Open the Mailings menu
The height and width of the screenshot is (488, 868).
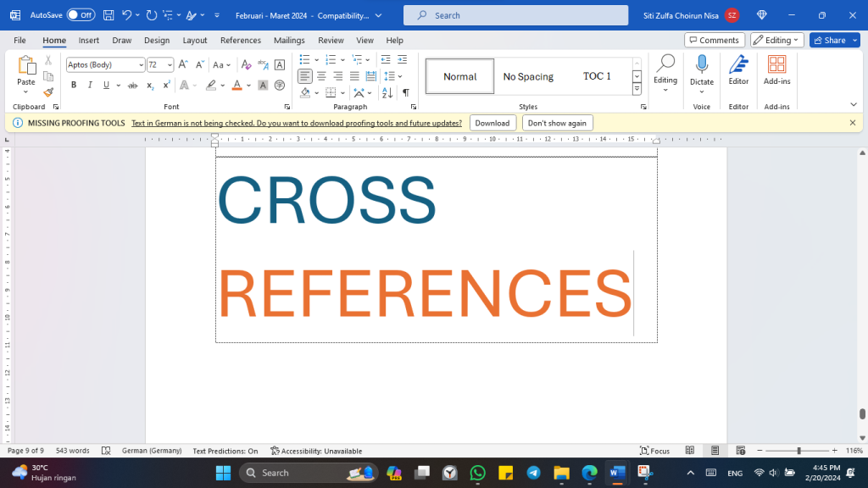click(289, 40)
